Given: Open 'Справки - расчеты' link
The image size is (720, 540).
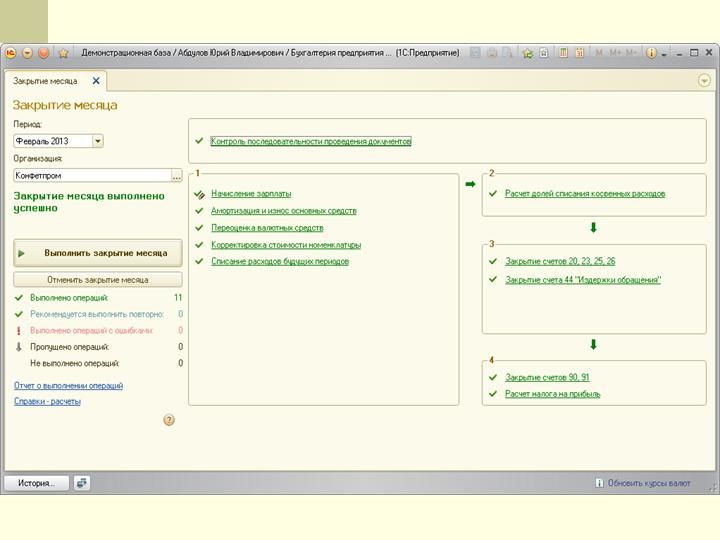Looking at the screenshot, I should pos(47,401).
